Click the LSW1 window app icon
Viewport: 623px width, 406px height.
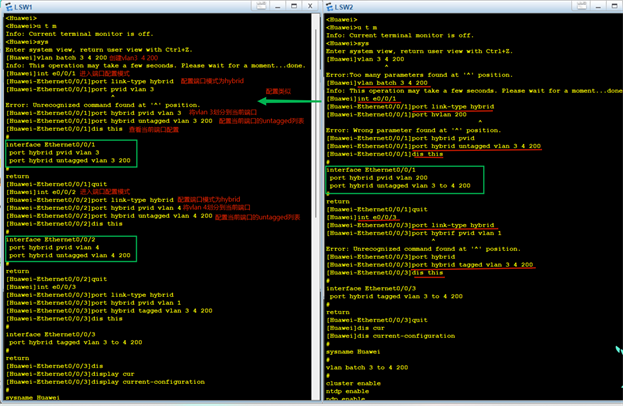(x=6, y=5)
